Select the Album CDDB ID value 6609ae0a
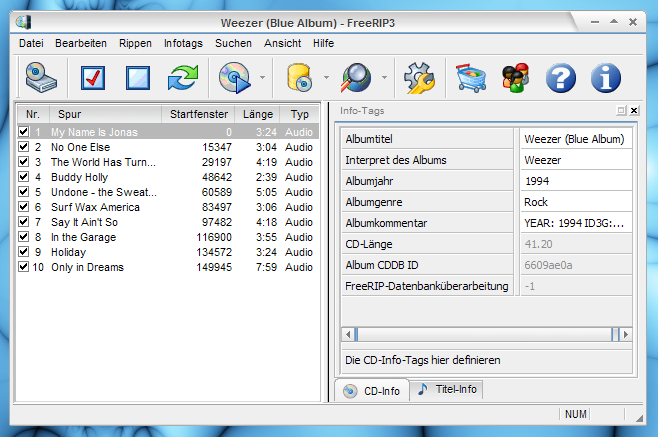Screen dimensions: 658x437 click(x=576, y=265)
